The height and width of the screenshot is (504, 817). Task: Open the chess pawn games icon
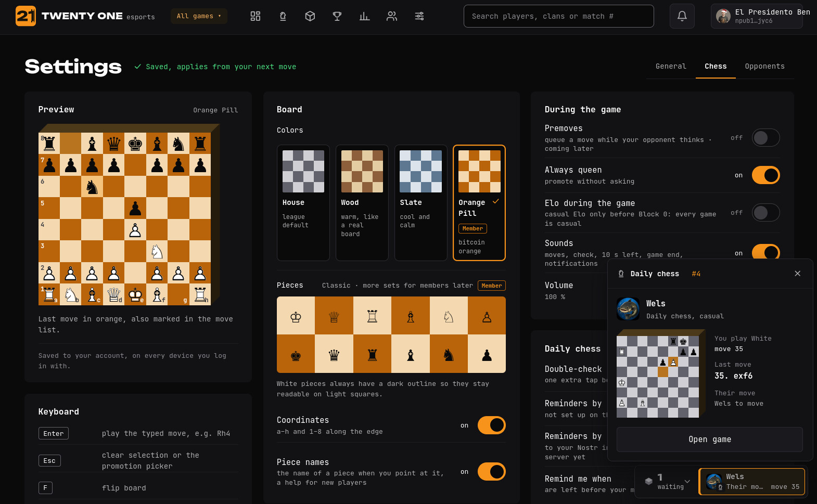283,16
